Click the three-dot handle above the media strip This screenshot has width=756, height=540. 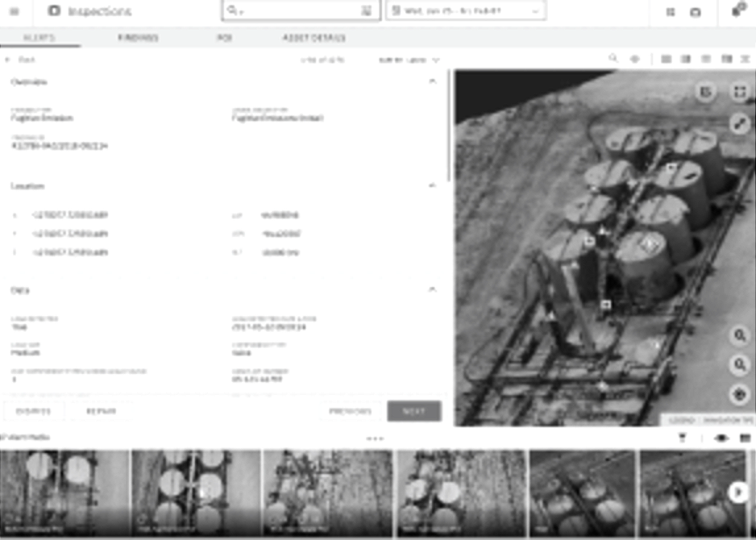point(375,439)
